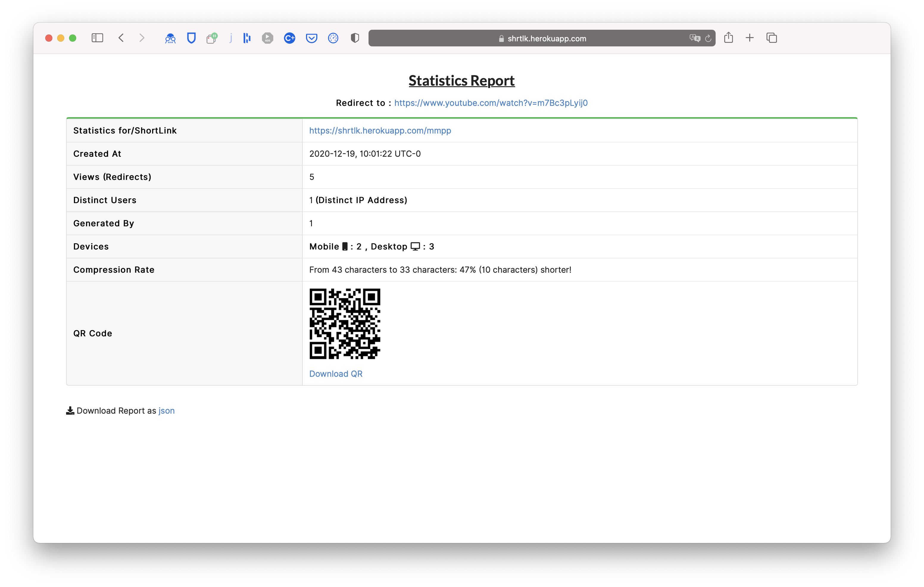924x587 pixels.
Task: Reload the current page
Action: tap(708, 38)
